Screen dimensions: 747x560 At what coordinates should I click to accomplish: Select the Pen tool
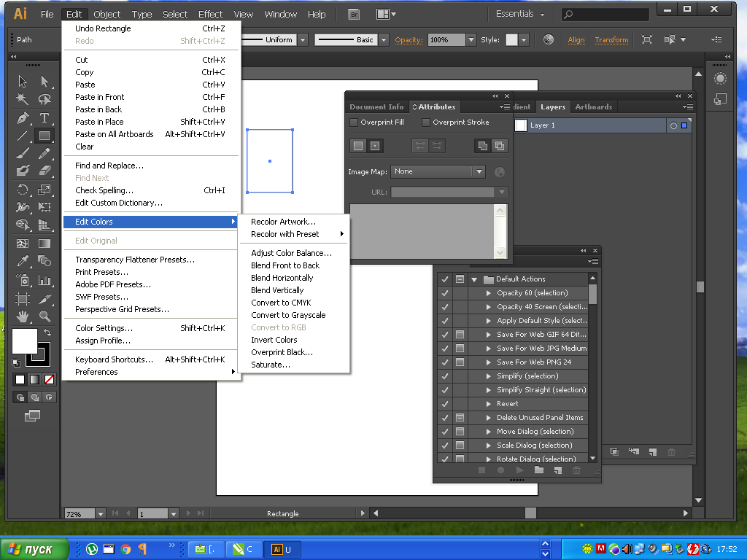coord(23,117)
